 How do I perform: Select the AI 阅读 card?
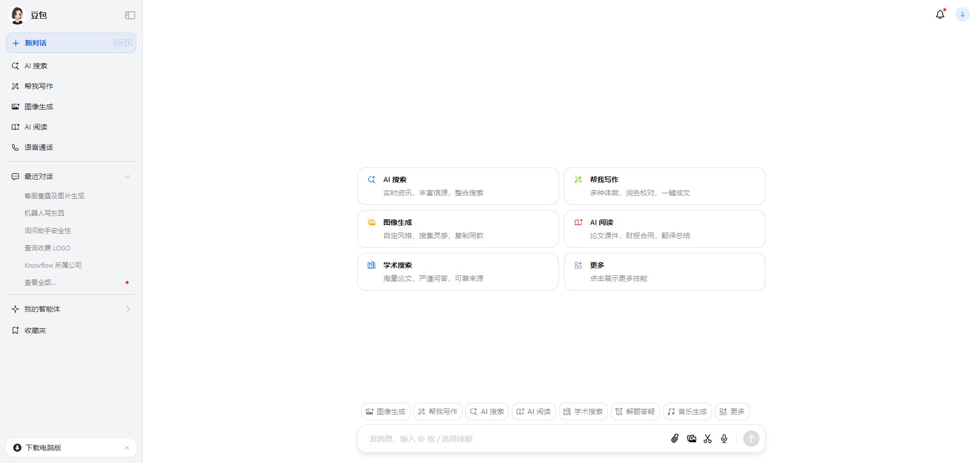(665, 229)
